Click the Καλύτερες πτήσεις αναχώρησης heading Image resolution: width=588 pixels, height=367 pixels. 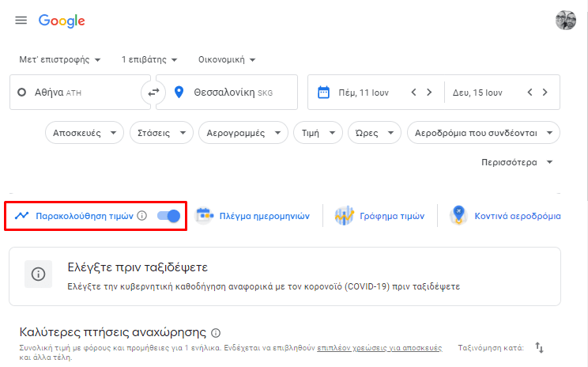pyautogui.click(x=113, y=332)
